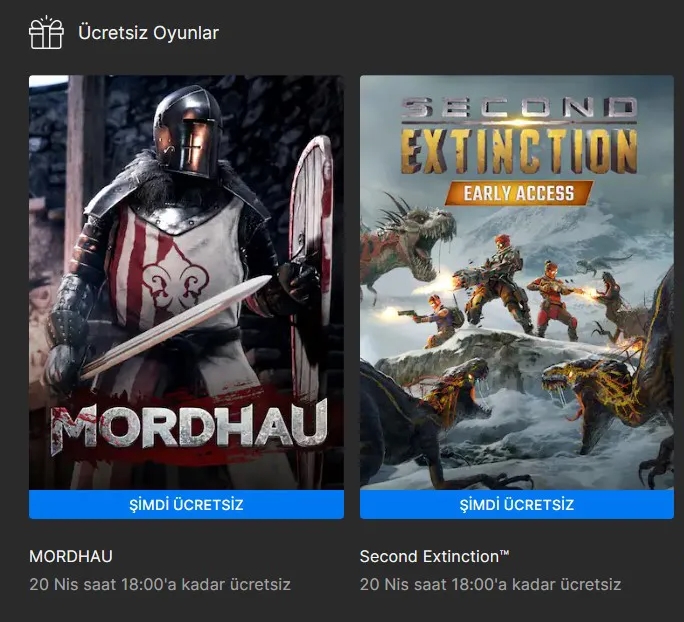Image resolution: width=684 pixels, height=622 pixels.
Task: Click Second Extinction's 20 Nis free-until date text
Action: 490,584
